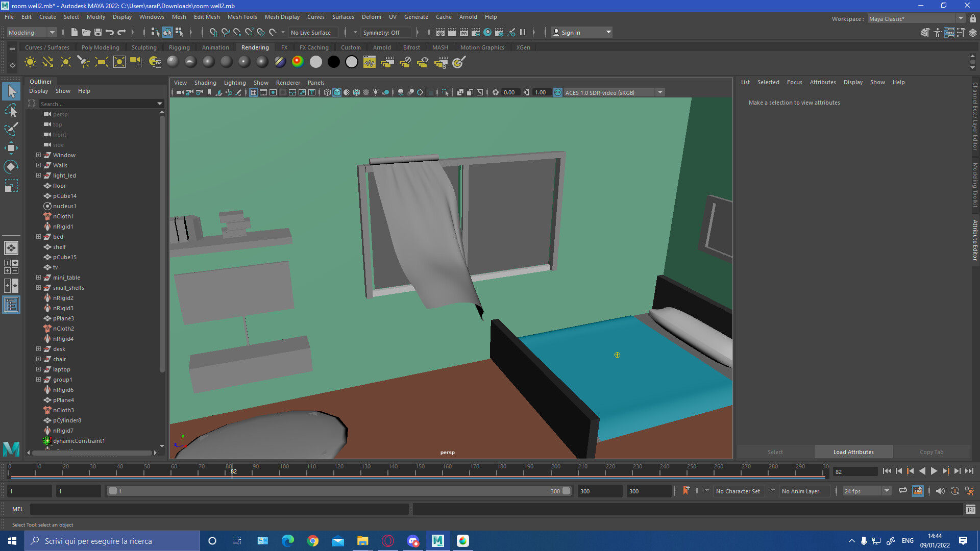
Task: Activate the Paint Selection tool
Action: point(11,129)
